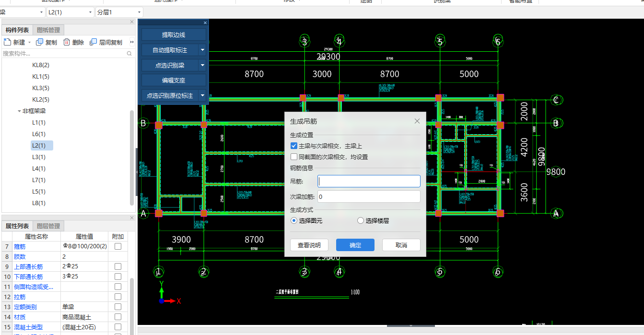644x335 pixels.
Task: Collapse the 非框架梁 tree group
Action: coord(19,111)
